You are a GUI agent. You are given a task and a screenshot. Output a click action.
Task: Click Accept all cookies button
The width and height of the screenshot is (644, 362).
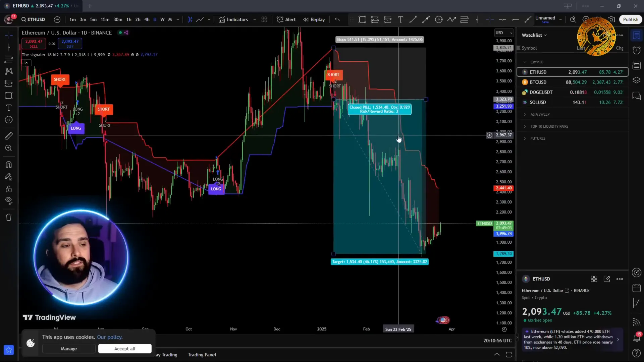click(125, 349)
